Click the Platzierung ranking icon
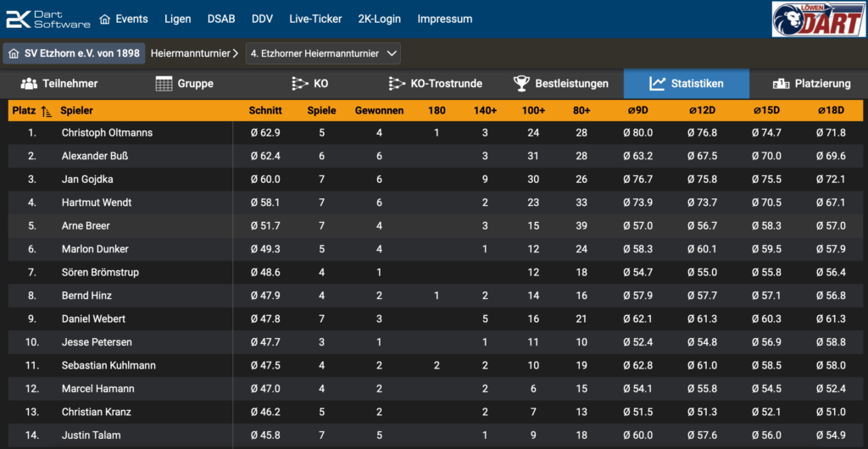868x449 pixels. tap(781, 84)
